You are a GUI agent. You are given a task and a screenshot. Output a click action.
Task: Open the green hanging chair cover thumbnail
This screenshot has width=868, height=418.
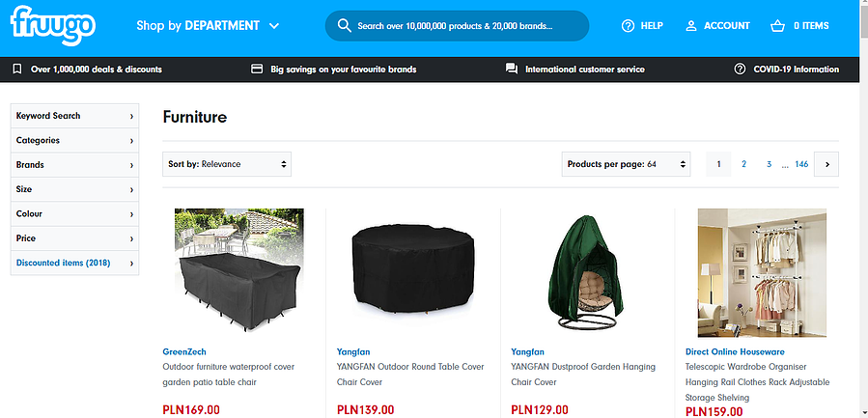click(587, 270)
